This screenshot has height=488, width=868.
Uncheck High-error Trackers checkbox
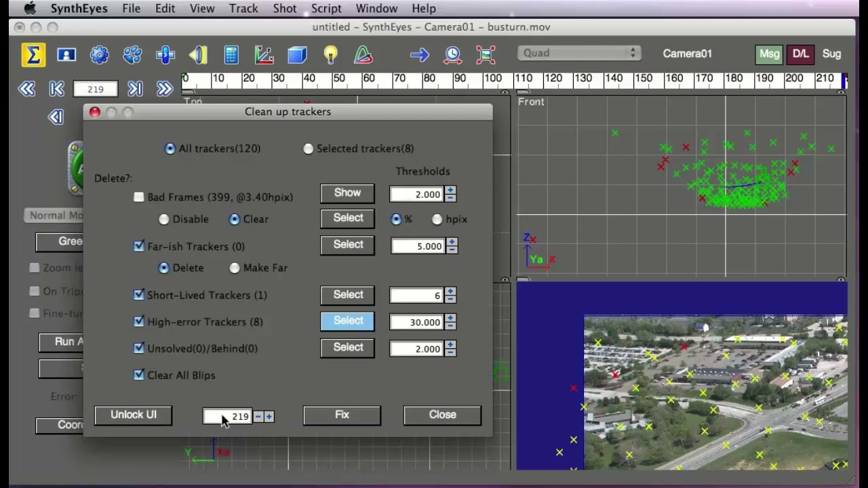tap(139, 322)
